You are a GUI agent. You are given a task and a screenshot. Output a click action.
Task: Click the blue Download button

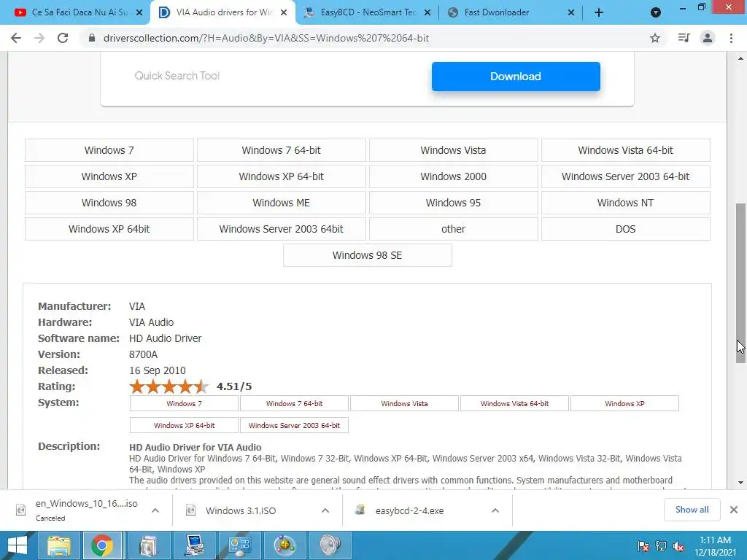(516, 76)
